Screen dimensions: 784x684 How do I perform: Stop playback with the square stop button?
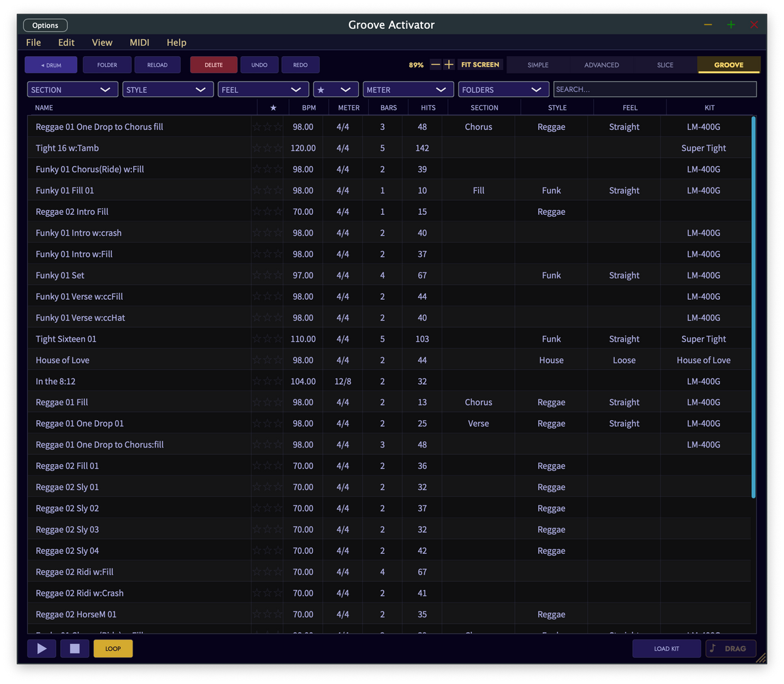point(74,649)
